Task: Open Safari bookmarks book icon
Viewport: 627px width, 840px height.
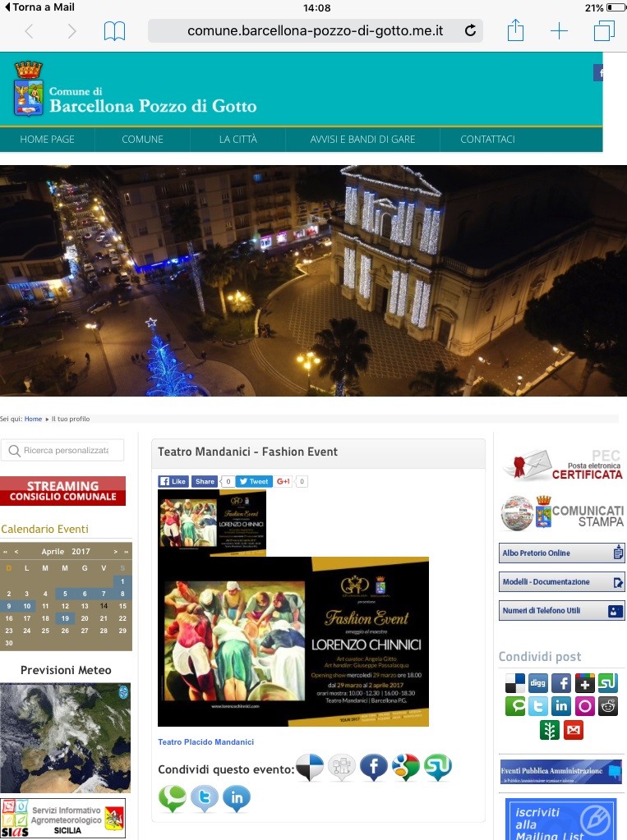Action: pyautogui.click(x=114, y=31)
